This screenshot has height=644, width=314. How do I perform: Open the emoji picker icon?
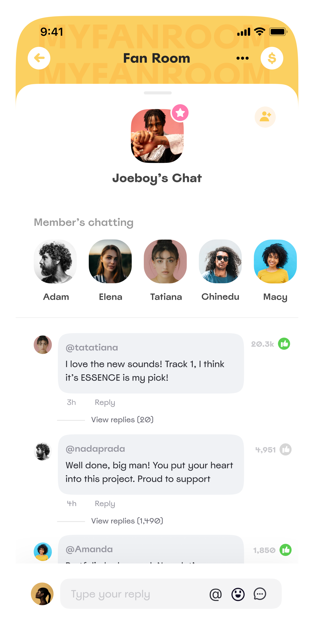point(238,595)
